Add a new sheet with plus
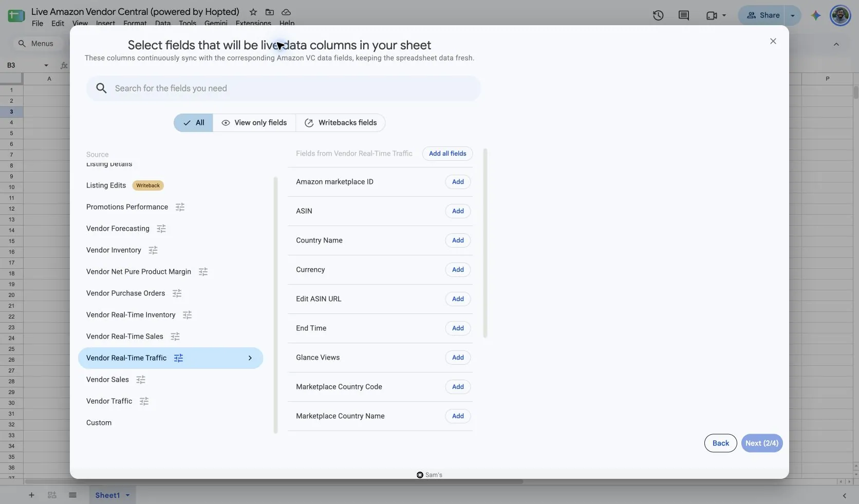Image resolution: width=859 pixels, height=504 pixels. tap(31, 495)
